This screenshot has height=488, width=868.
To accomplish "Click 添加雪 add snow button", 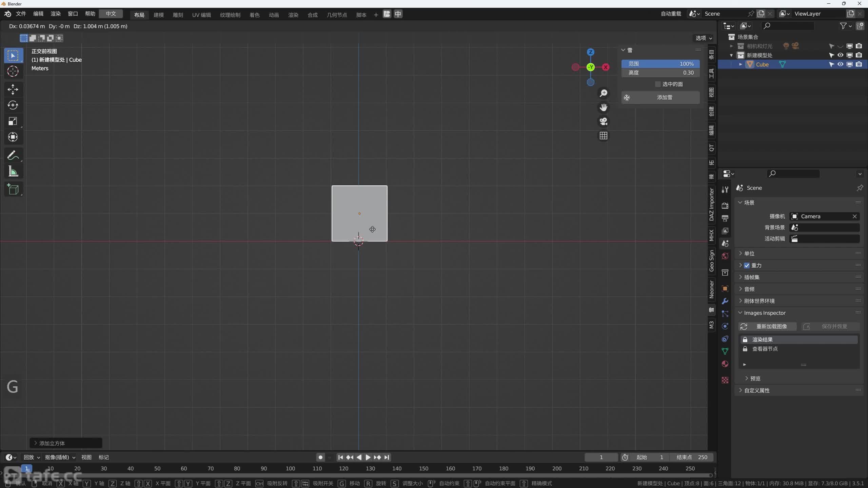I will [x=660, y=98].
